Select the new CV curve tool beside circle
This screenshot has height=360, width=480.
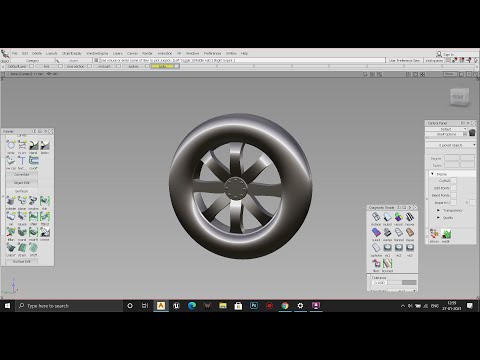[22, 145]
